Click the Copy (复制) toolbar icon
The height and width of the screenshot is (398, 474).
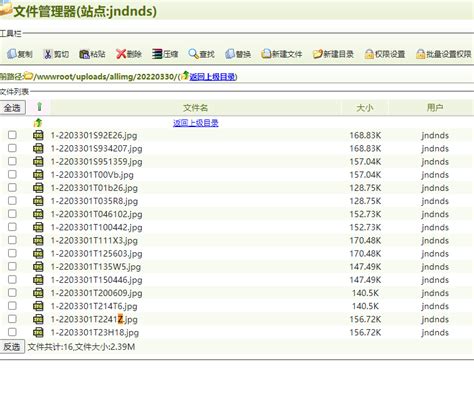(12, 54)
